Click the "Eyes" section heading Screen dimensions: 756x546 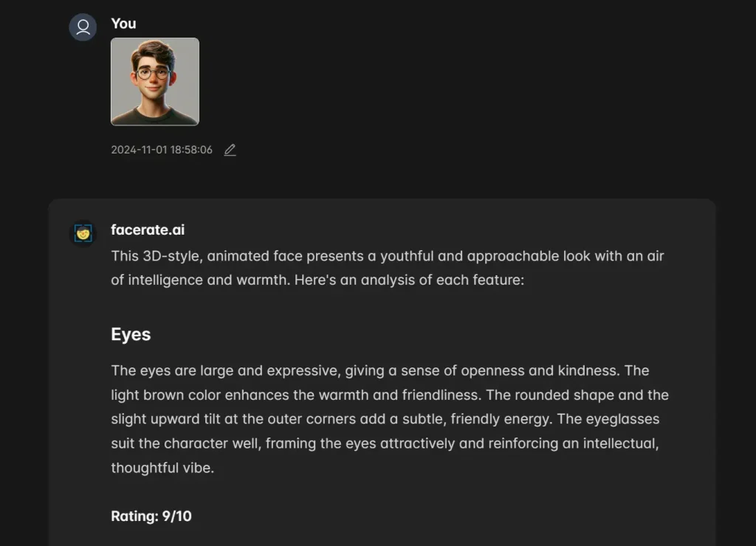click(131, 334)
